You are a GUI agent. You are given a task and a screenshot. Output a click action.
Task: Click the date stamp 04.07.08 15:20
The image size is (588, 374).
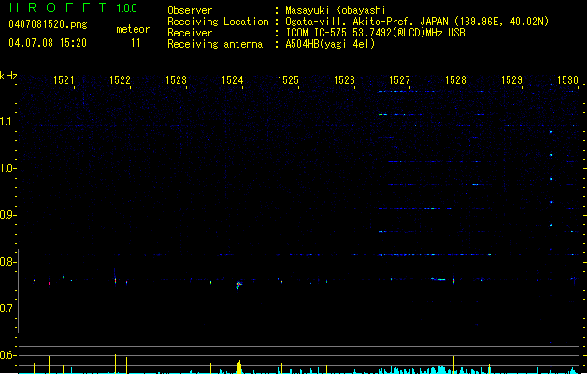[x=48, y=43]
